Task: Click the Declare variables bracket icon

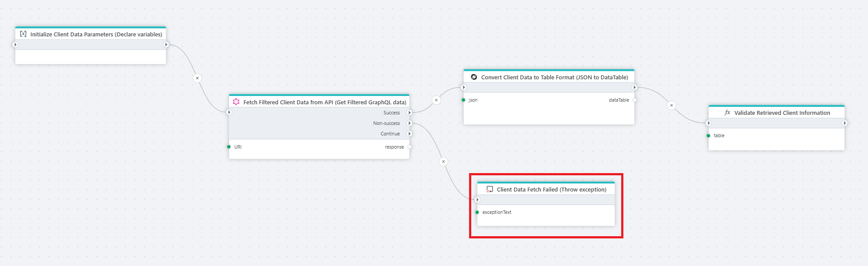Action: pos(23,34)
